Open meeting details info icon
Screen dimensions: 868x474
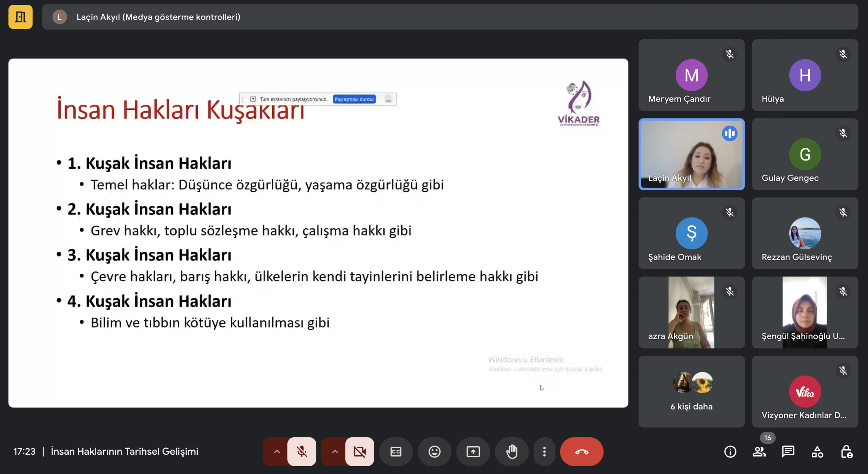[730, 452]
